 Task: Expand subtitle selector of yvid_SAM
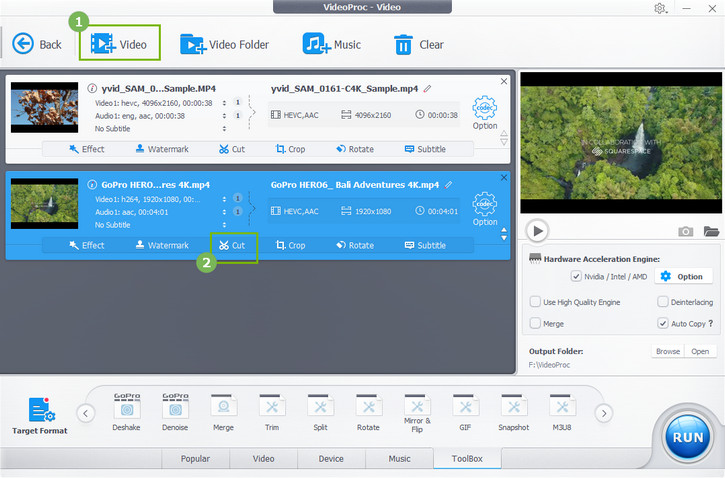pos(224,129)
